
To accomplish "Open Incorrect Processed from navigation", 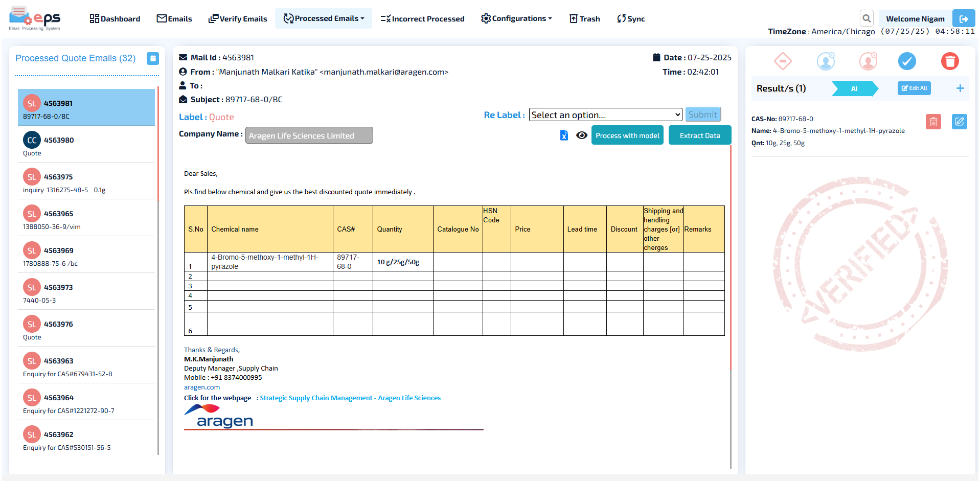I will click(x=423, y=19).
